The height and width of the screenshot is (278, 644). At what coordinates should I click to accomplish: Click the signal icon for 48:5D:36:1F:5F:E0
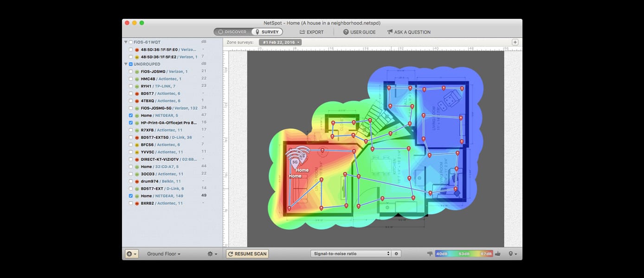pyautogui.click(x=137, y=50)
